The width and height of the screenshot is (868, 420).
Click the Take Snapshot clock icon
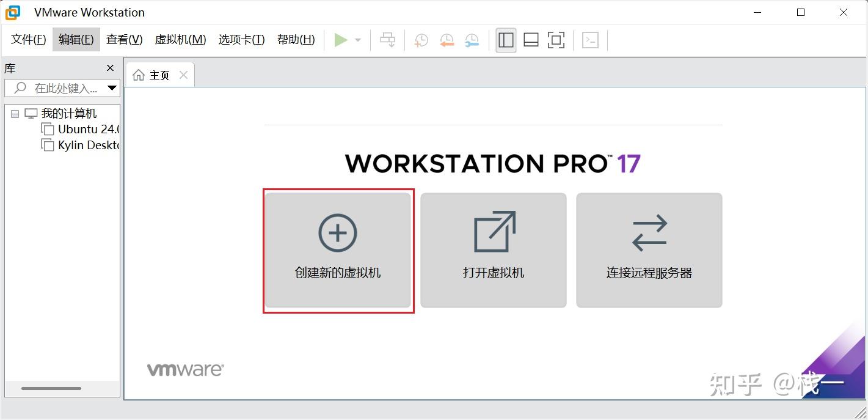(421, 40)
